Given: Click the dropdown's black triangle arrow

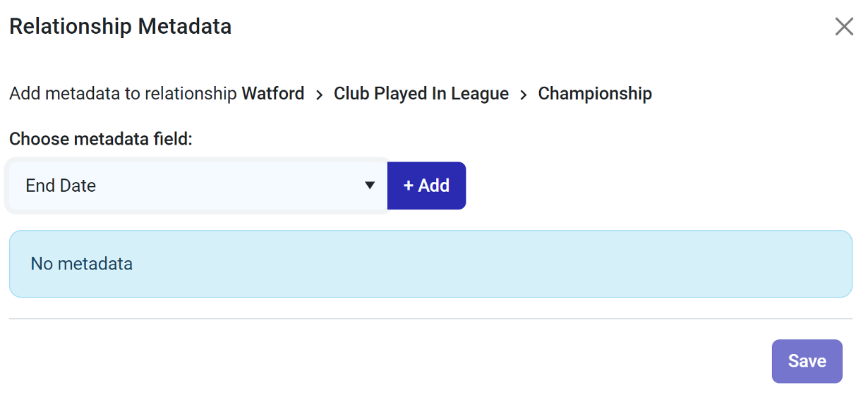Looking at the screenshot, I should click(369, 186).
